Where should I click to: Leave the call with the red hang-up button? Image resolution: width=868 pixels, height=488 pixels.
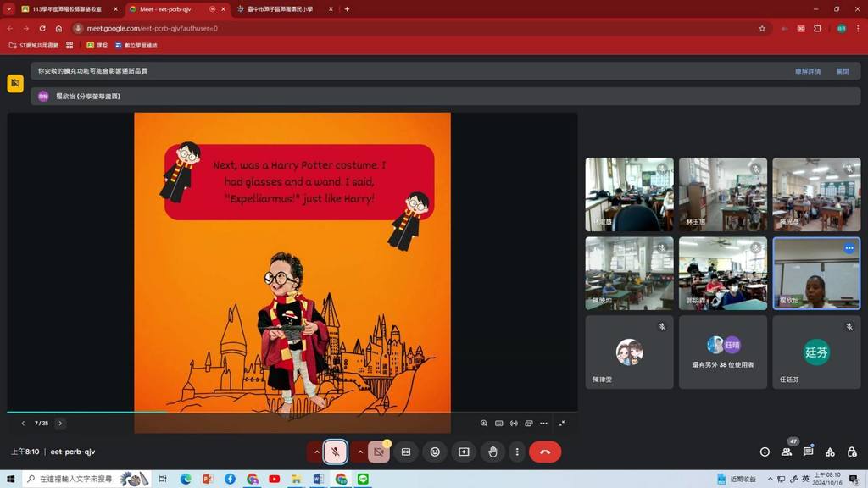click(545, 452)
